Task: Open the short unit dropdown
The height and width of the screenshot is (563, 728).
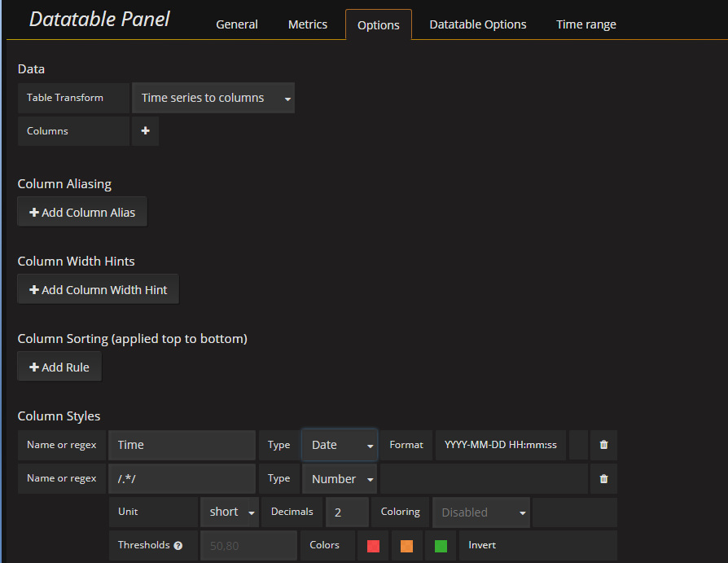Action: 229,512
